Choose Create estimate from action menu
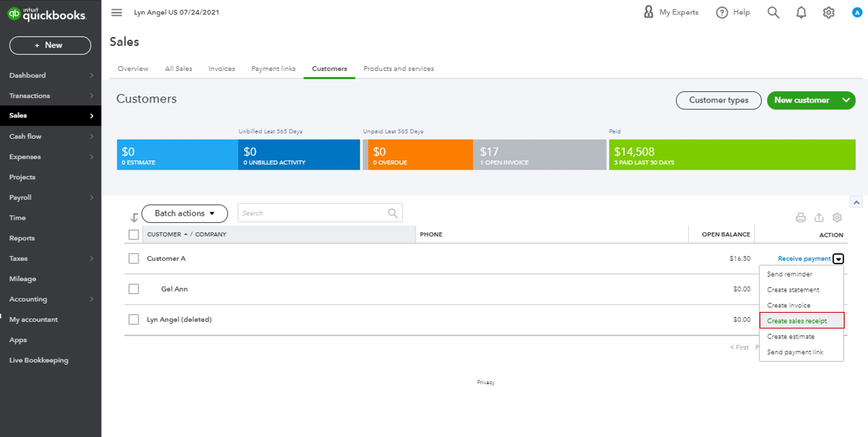Viewport: 868px width, 437px height. [x=801, y=336]
